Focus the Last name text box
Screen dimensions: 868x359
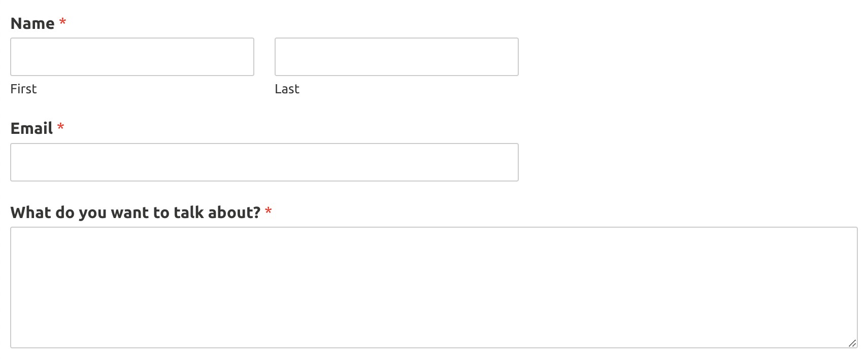tap(396, 57)
